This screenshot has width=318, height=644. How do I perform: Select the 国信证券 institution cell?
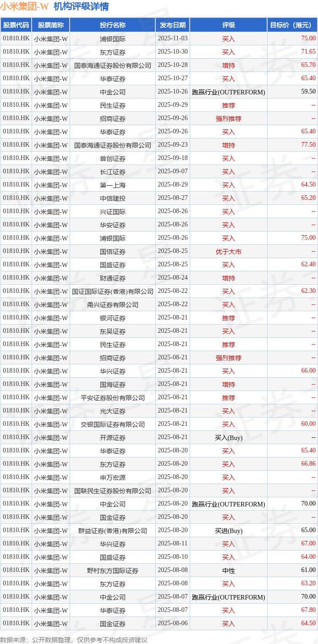click(113, 252)
